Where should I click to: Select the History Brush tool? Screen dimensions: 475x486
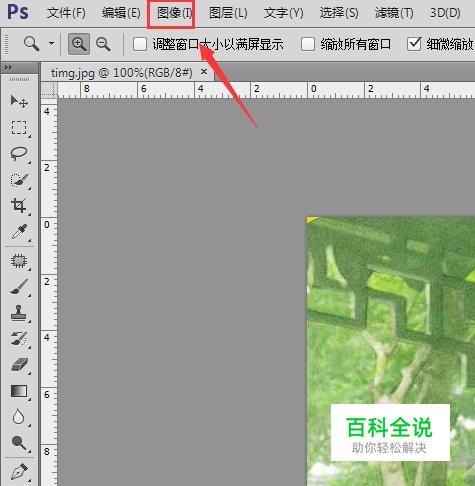(x=19, y=339)
